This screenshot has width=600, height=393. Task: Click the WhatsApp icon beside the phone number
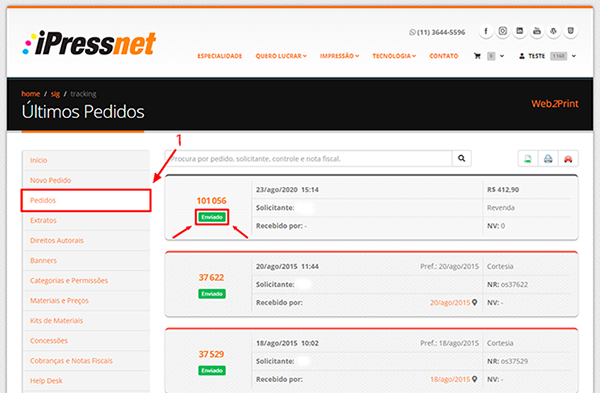pyautogui.click(x=412, y=33)
